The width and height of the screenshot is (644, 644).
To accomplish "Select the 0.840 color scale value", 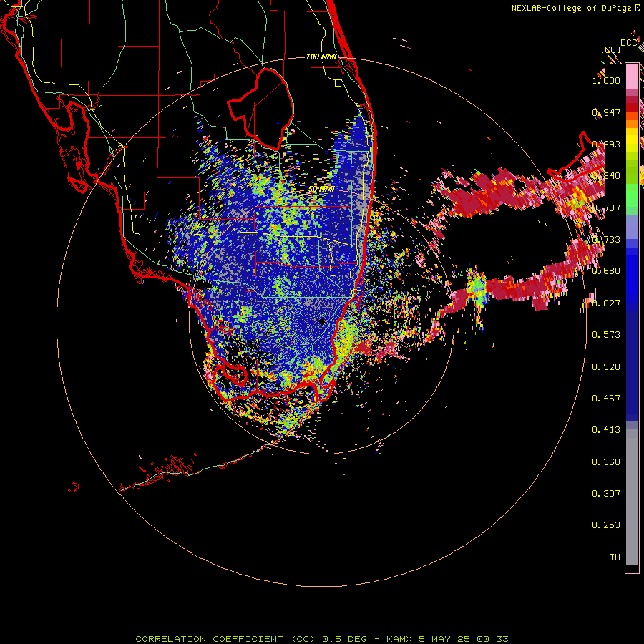I will click(x=606, y=176).
